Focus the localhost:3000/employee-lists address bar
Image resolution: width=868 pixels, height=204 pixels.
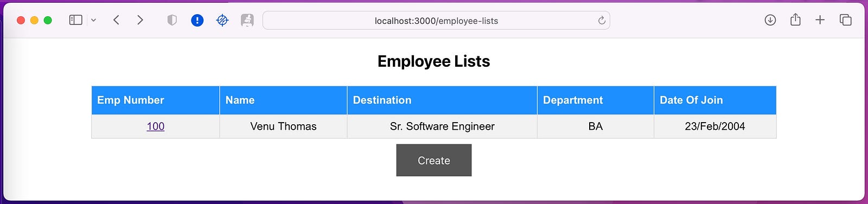[436, 21]
